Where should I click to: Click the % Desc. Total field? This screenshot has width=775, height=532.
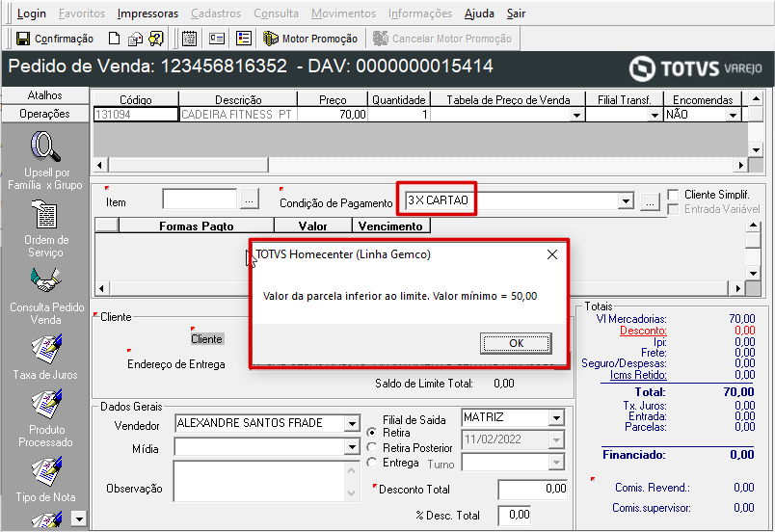pos(516,516)
